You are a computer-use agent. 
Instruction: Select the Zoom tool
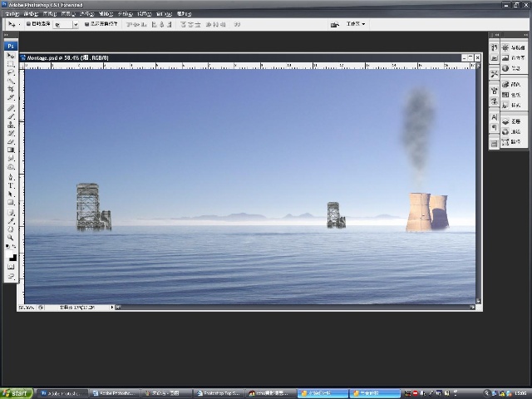(x=11, y=238)
